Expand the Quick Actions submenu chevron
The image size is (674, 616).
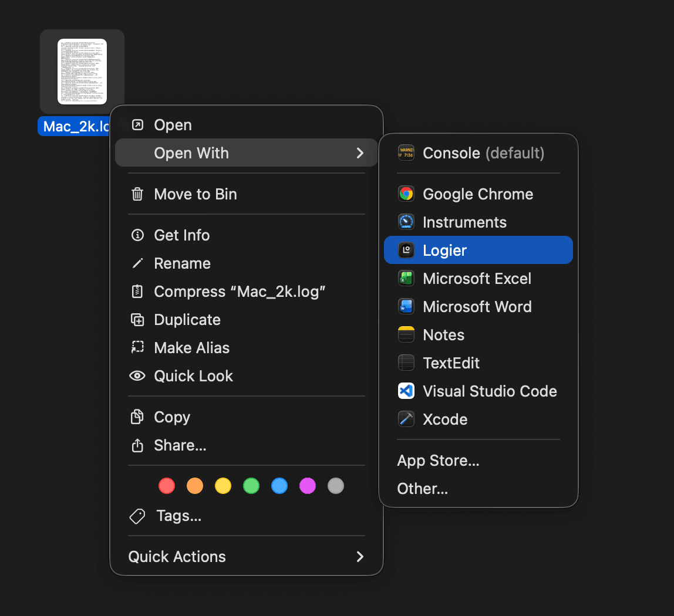click(x=360, y=557)
